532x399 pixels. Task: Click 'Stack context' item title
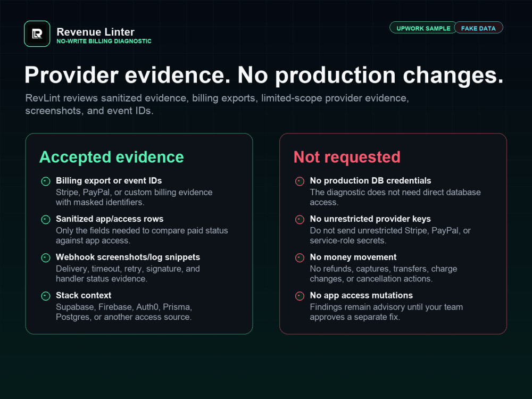point(84,295)
